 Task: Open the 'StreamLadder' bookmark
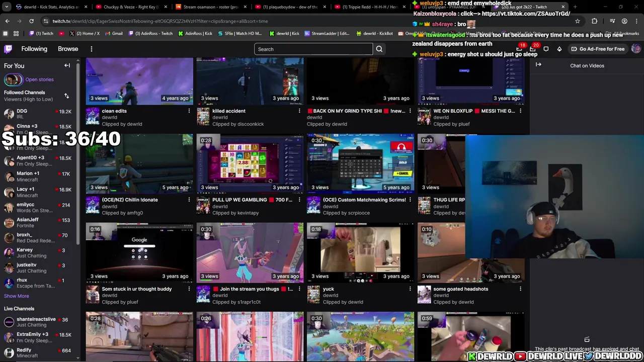(327, 34)
